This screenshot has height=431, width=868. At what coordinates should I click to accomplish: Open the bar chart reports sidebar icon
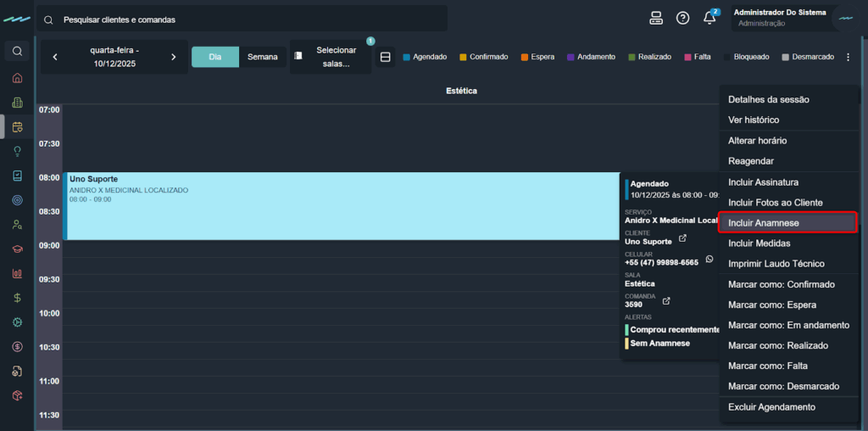click(17, 273)
